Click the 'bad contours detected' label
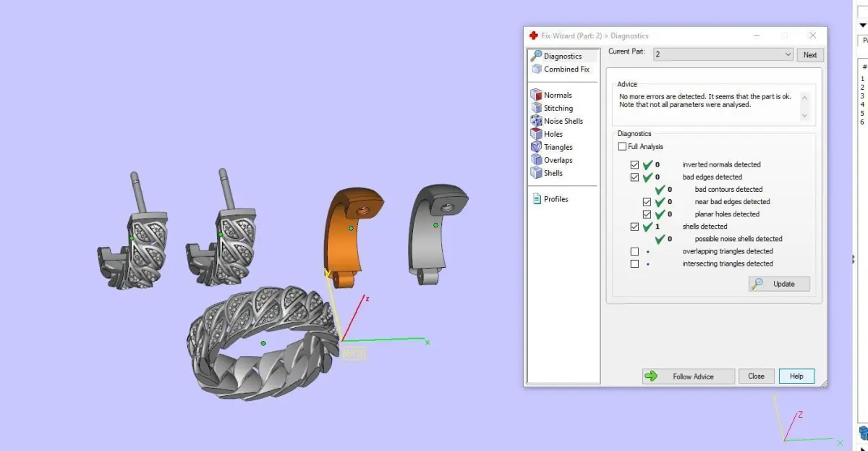Image resolution: width=868 pixels, height=451 pixels. point(728,190)
